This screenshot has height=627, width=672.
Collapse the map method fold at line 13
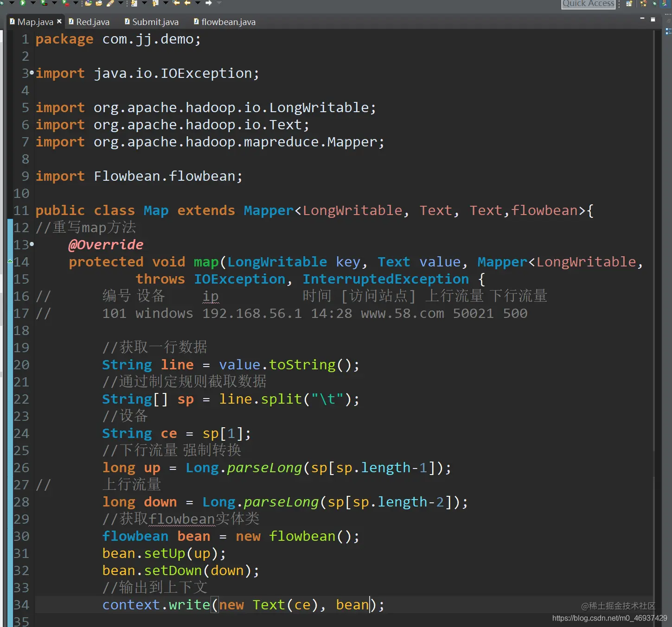pyautogui.click(x=32, y=244)
